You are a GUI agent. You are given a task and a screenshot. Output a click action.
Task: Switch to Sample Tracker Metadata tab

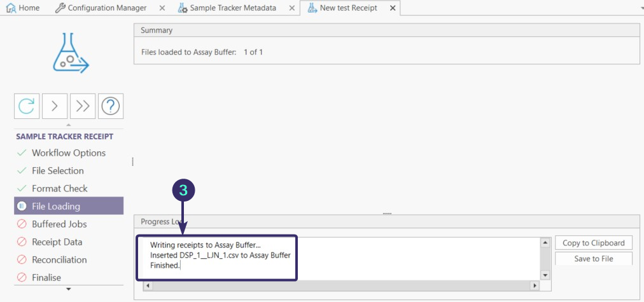(230, 8)
